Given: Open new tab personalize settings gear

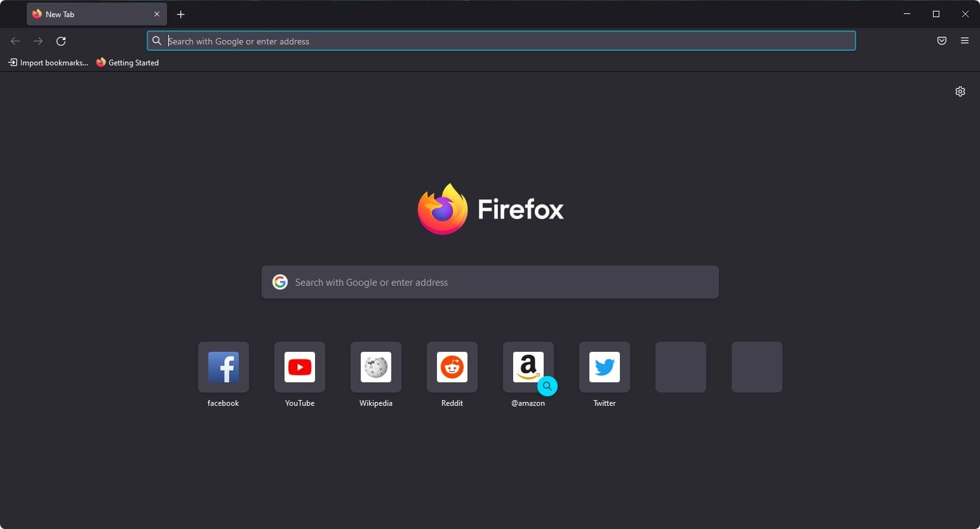Looking at the screenshot, I should click(960, 91).
